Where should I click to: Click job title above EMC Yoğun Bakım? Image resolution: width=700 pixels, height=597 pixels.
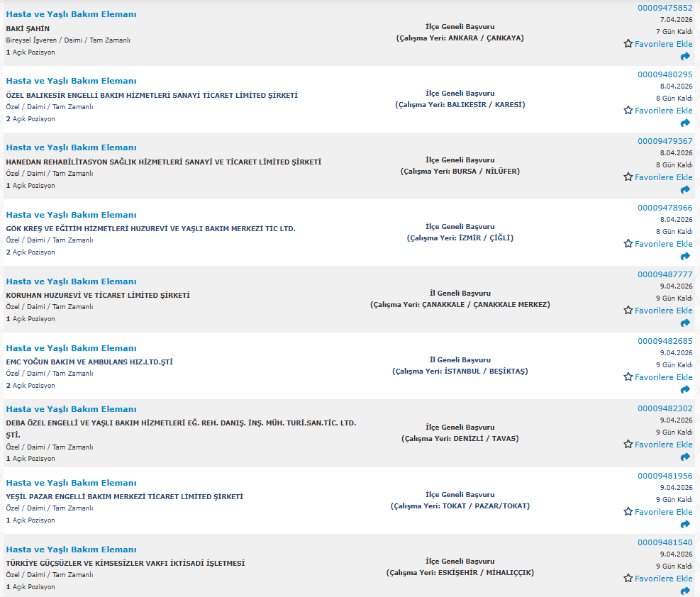[x=71, y=348]
